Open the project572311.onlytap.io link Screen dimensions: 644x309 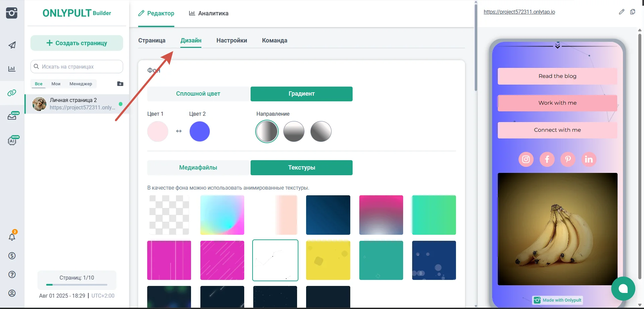(x=519, y=12)
